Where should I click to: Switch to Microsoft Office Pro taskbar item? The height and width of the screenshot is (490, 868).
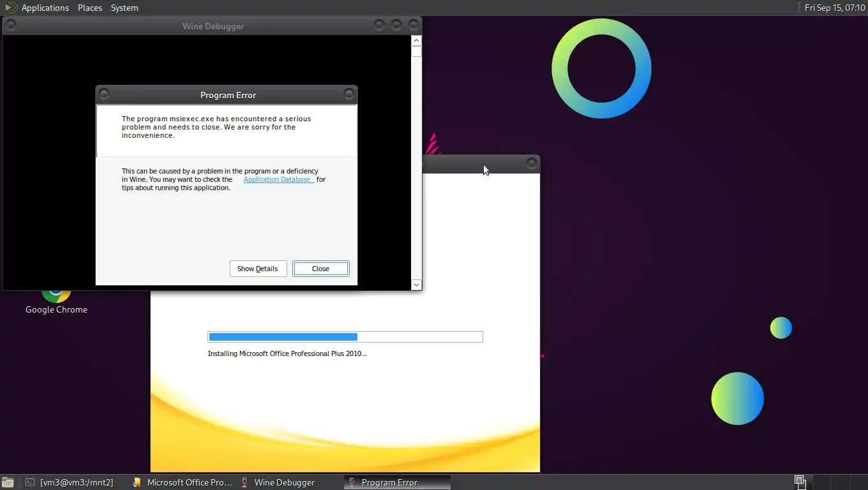[x=183, y=482]
